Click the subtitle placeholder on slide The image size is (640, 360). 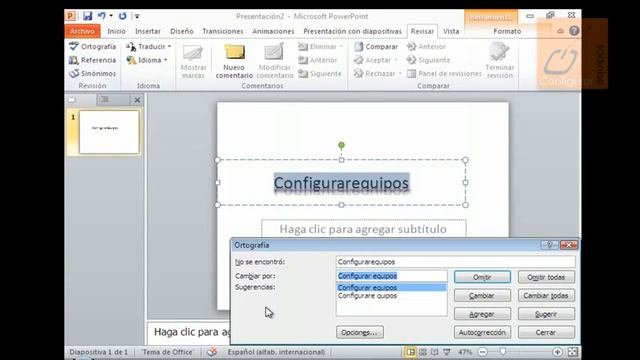(363, 229)
